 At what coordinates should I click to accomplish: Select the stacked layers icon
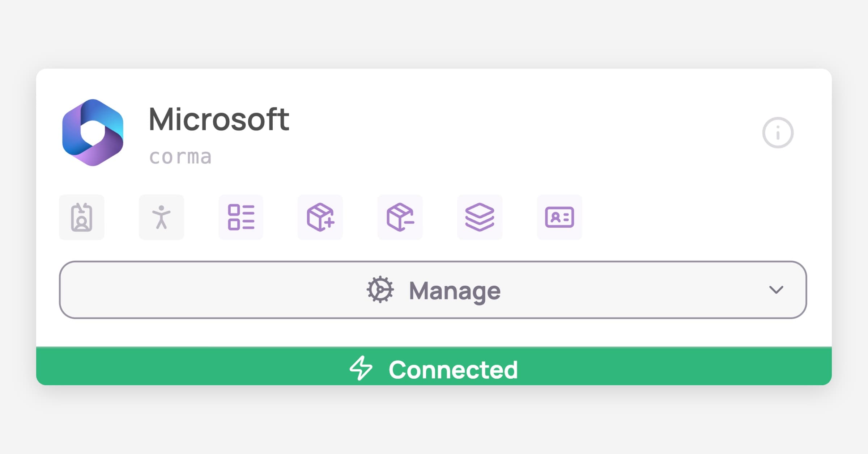coord(480,217)
